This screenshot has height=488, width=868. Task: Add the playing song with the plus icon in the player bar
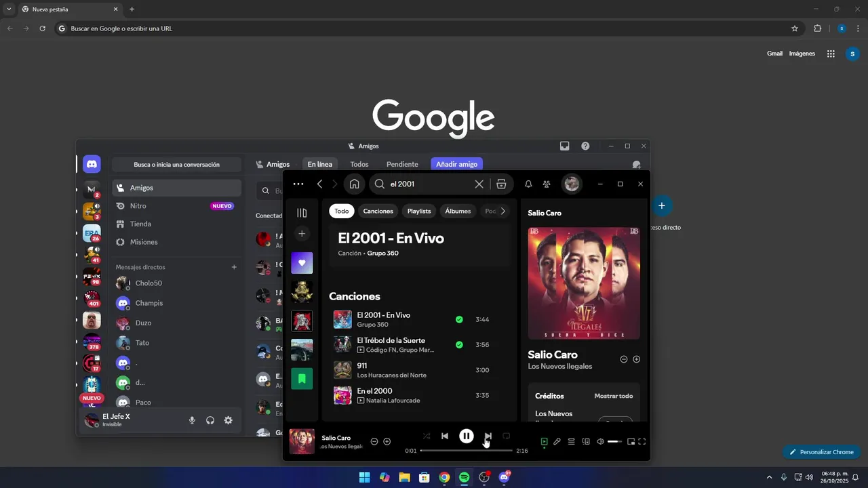click(x=387, y=442)
